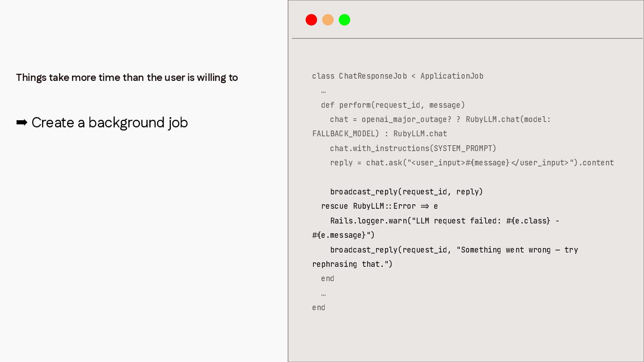Image resolution: width=644 pixels, height=362 pixels.
Task: Click the rescue RubyLLM::Error line
Action: coord(380,206)
